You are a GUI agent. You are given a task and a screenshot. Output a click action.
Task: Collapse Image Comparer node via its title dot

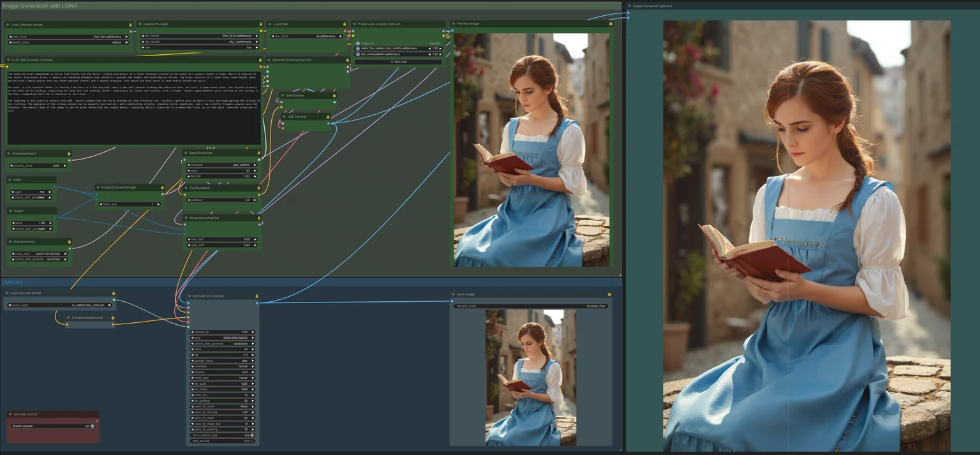point(629,6)
